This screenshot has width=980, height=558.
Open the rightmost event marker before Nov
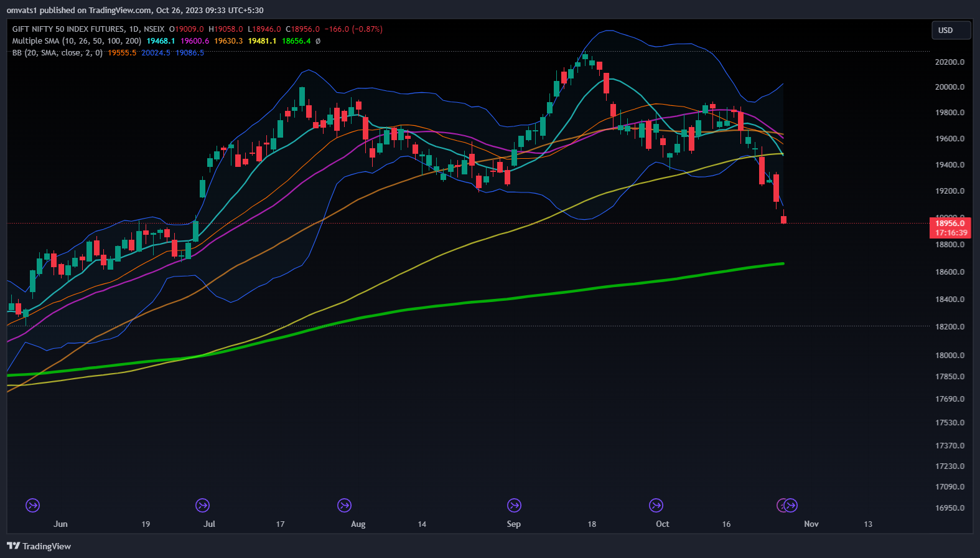coord(791,505)
